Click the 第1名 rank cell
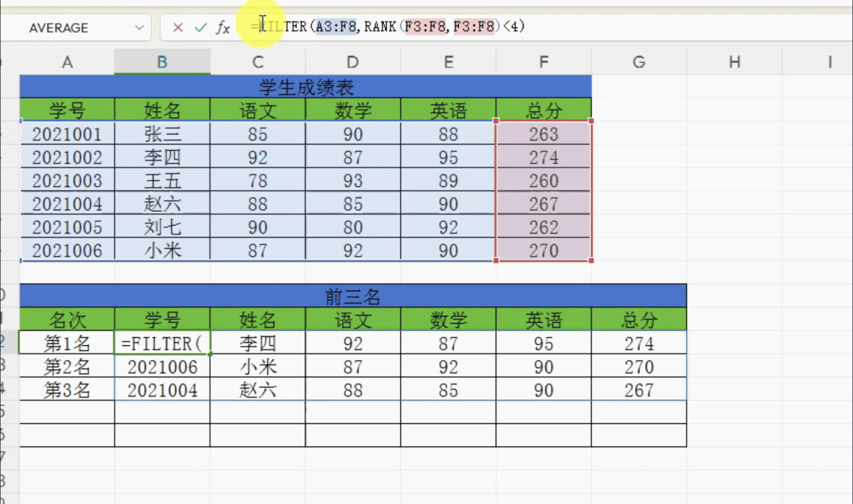The width and height of the screenshot is (853, 504). pos(67,343)
